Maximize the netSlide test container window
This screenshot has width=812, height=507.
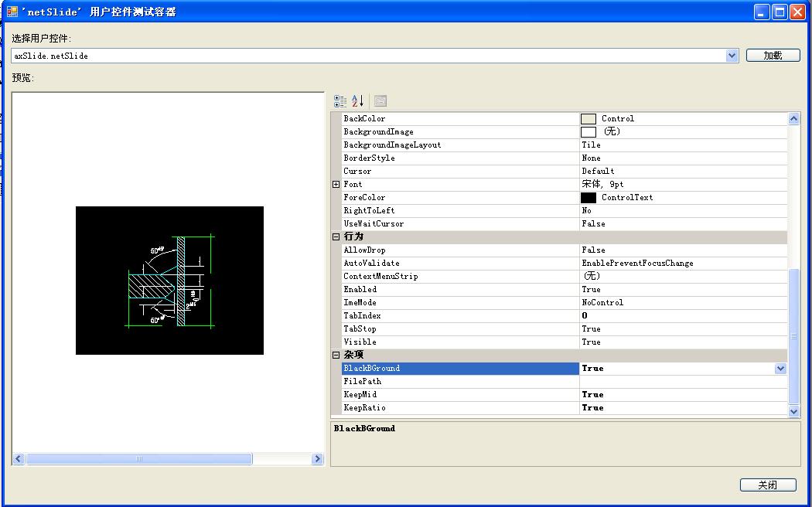pos(780,12)
